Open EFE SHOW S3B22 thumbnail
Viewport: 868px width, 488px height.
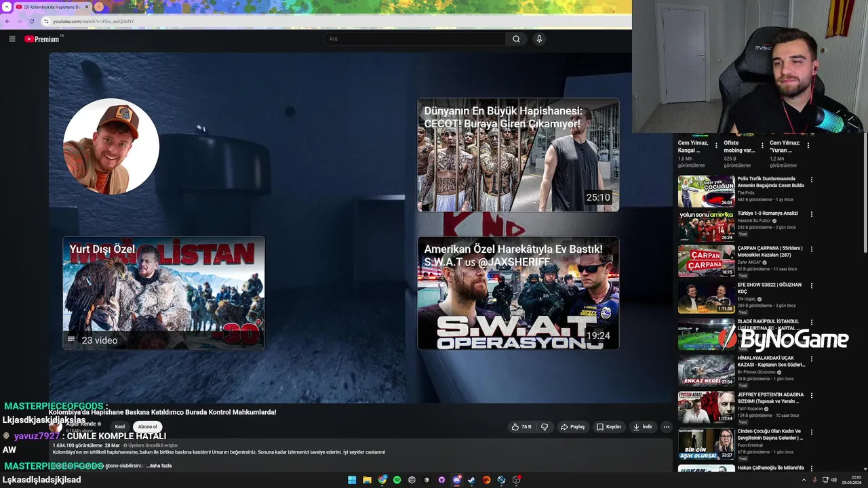(x=706, y=298)
